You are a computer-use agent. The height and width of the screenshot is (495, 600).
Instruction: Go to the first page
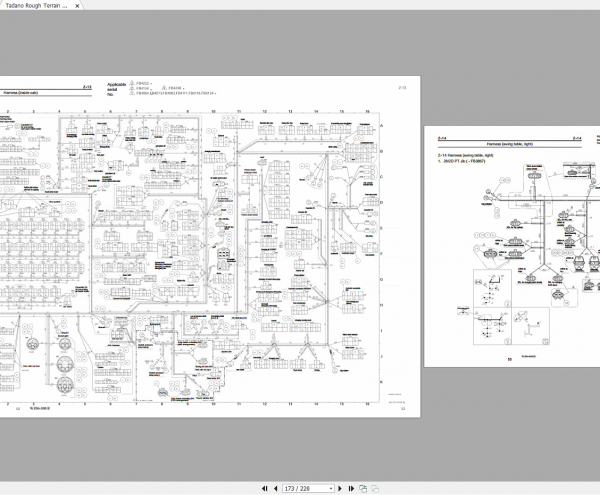point(264,488)
